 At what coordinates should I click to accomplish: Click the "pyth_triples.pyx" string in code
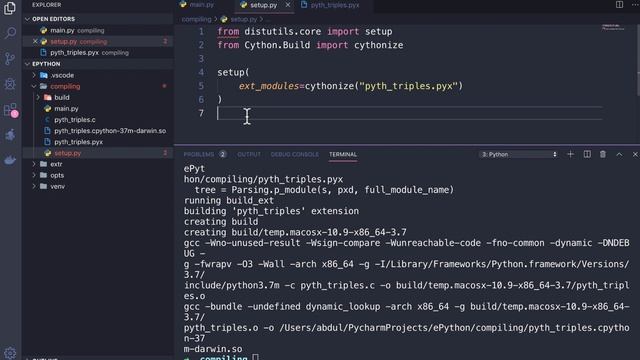click(x=409, y=86)
